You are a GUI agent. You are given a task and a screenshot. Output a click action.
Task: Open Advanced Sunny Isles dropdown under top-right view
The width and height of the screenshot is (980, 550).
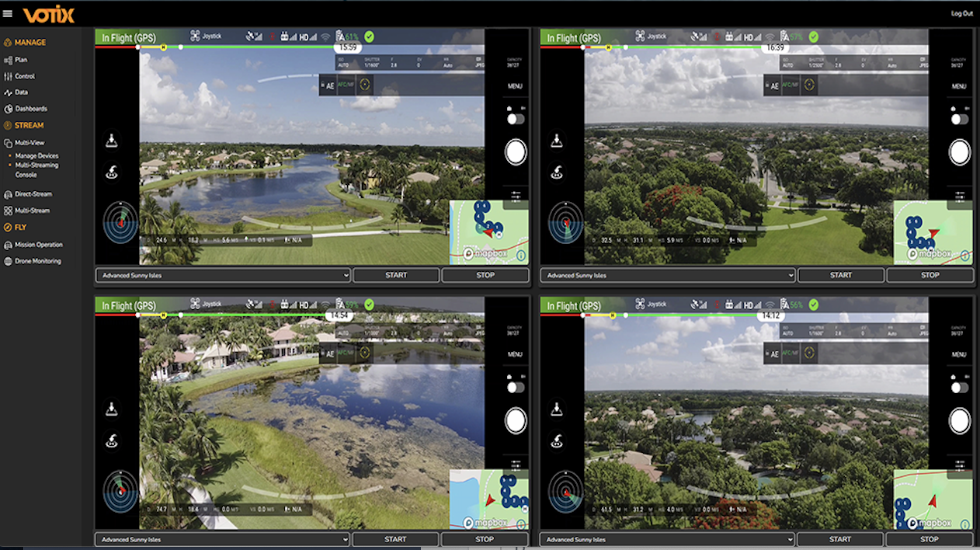668,275
